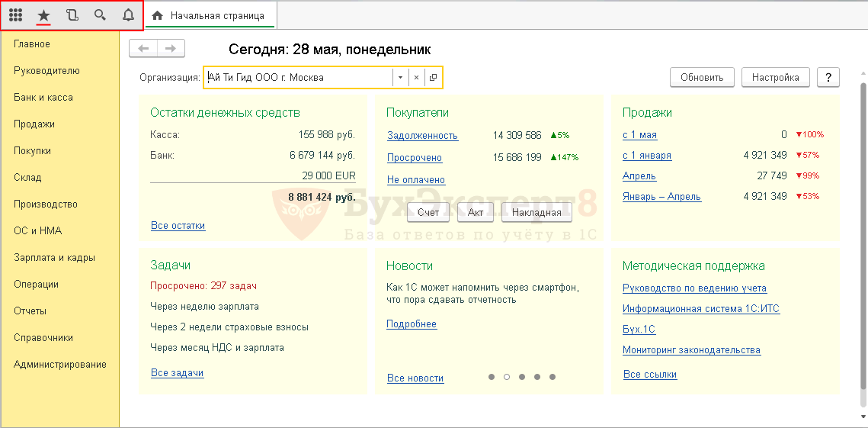Open the Справочники section
This screenshot has height=428, width=868.
[43, 338]
